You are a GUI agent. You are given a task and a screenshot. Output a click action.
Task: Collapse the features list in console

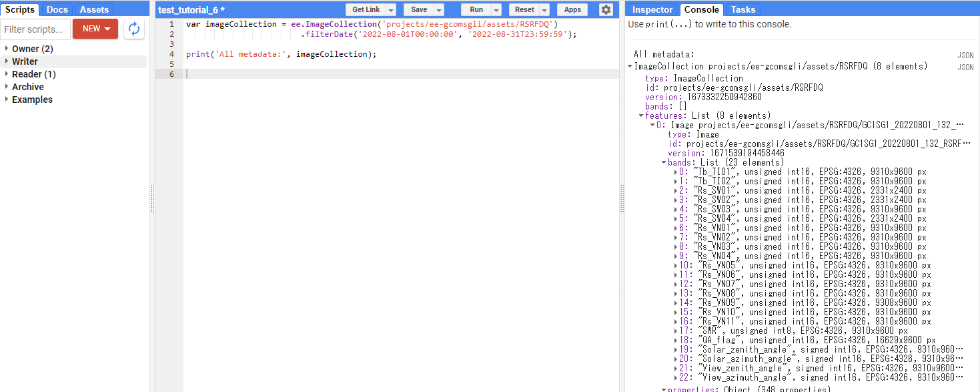point(641,116)
